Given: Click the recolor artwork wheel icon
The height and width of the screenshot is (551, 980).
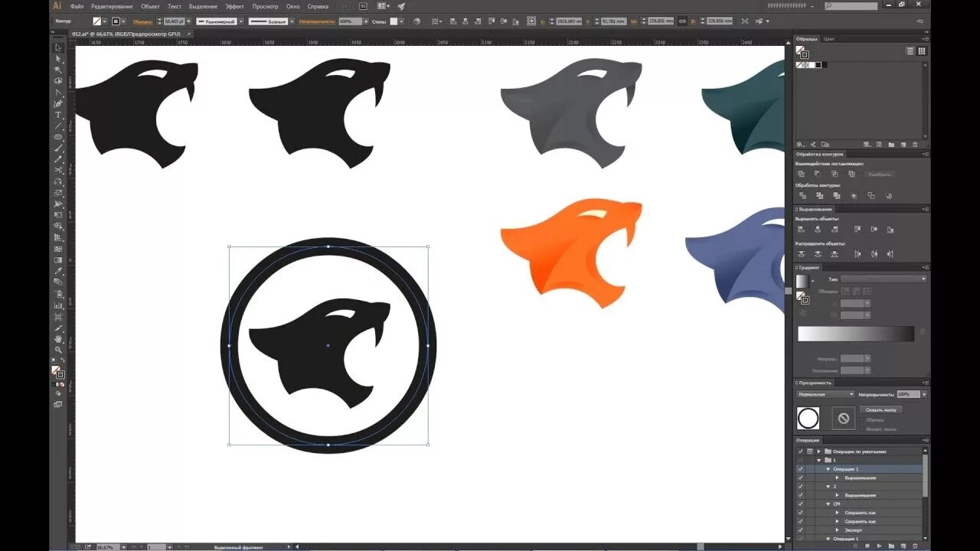Looking at the screenshot, I should pos(416,21).
